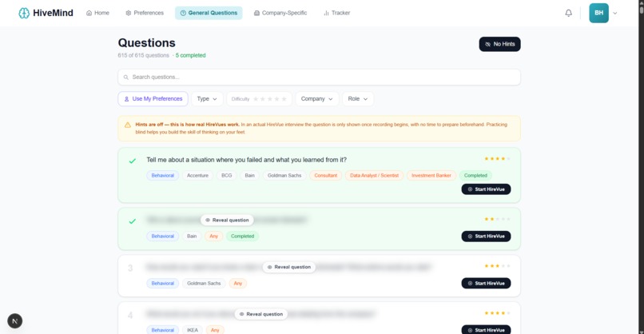Click the Goldman Sachs tag on question 3
Screen dimensions: 644x334
coord(204,284)
